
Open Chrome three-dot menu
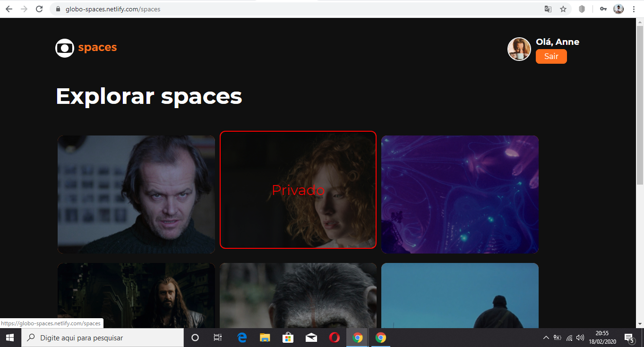(634, 9)
